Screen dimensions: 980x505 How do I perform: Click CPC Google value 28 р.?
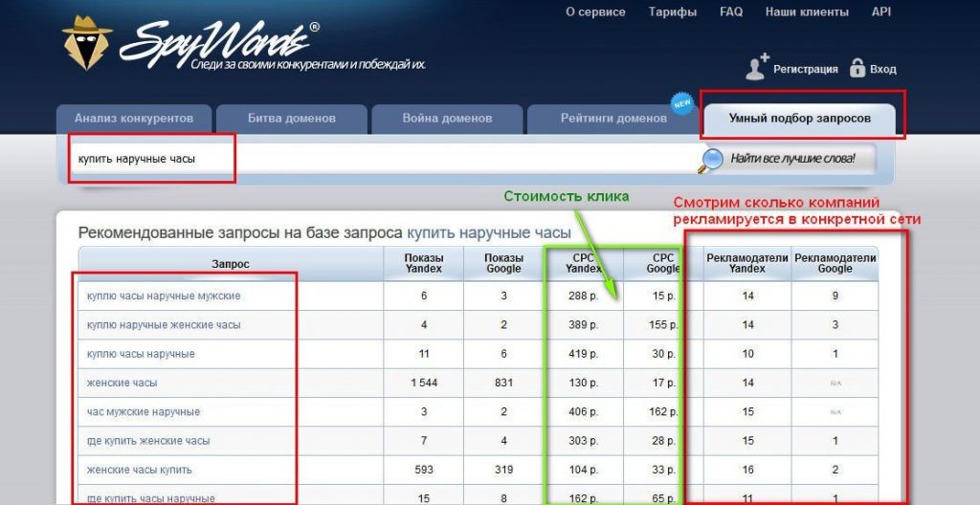pos(664,441)
